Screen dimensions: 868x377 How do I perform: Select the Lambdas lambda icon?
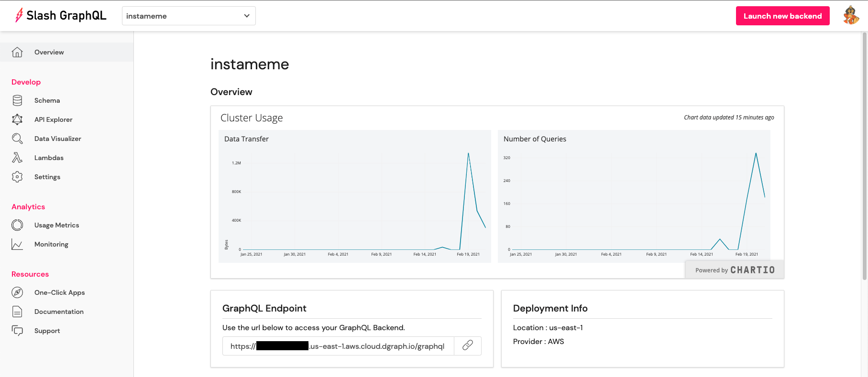(17, 158)
